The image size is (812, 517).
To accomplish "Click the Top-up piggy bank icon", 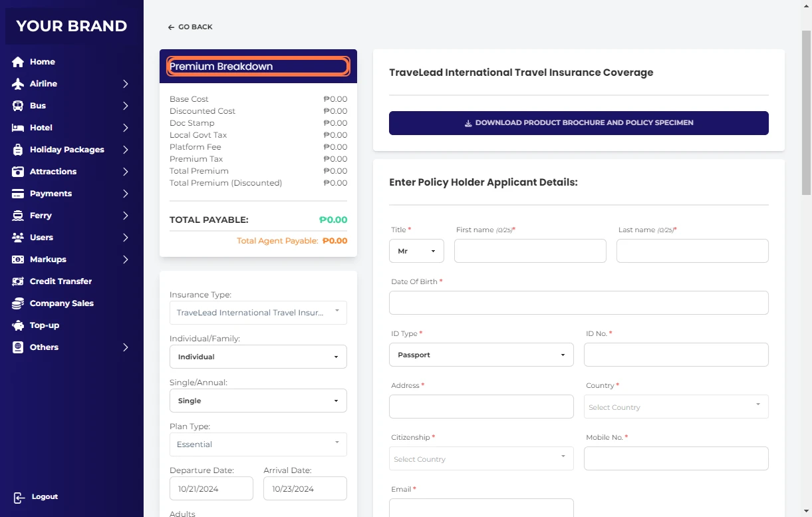I will 18,325.
